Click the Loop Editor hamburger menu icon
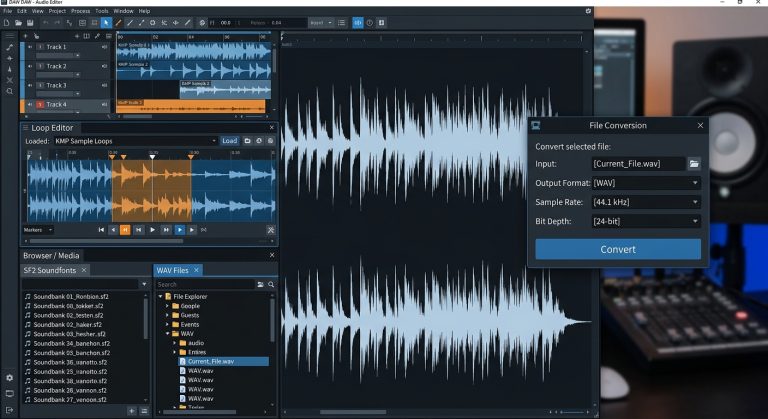This screenshot has width=768, height=419. 25,128
